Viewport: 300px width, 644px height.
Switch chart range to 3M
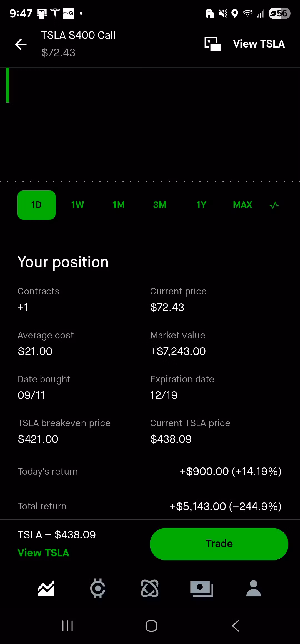pos(160,205)
